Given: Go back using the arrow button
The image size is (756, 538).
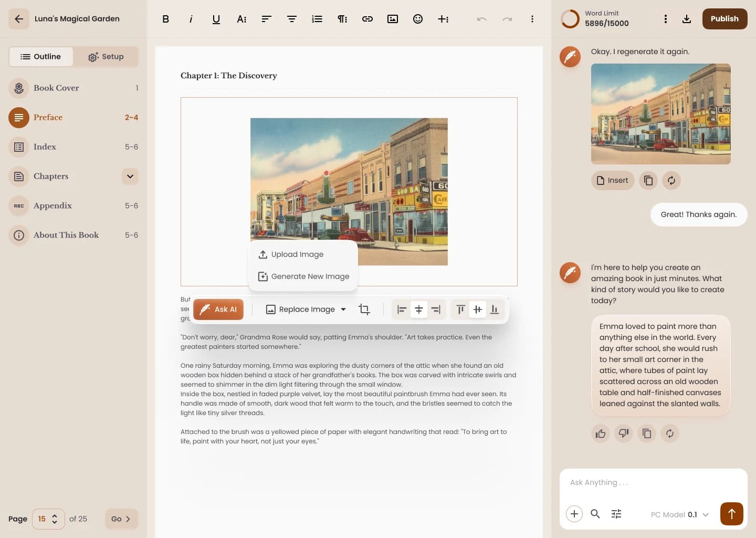Looking at the screenshot, I should pos(19,19).
